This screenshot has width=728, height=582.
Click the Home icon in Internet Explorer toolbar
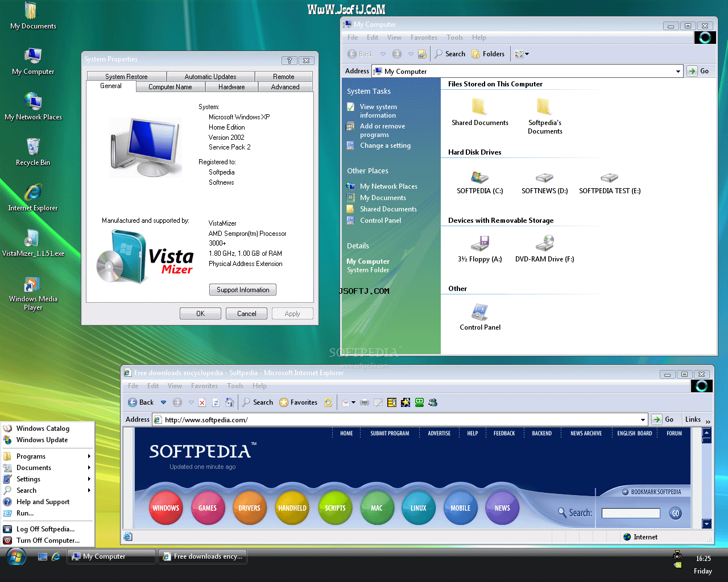[x=229, y=402]
